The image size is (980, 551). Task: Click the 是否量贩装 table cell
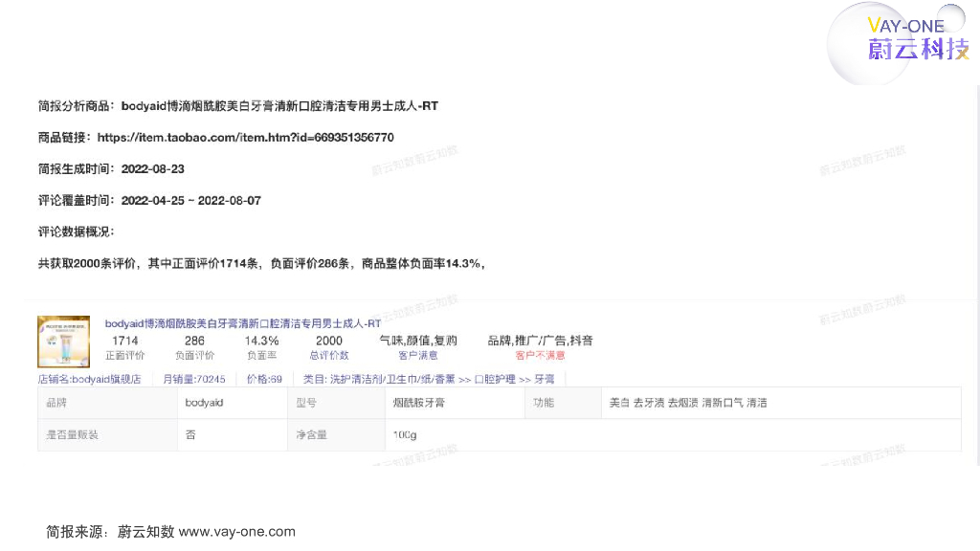pos(107,435)
